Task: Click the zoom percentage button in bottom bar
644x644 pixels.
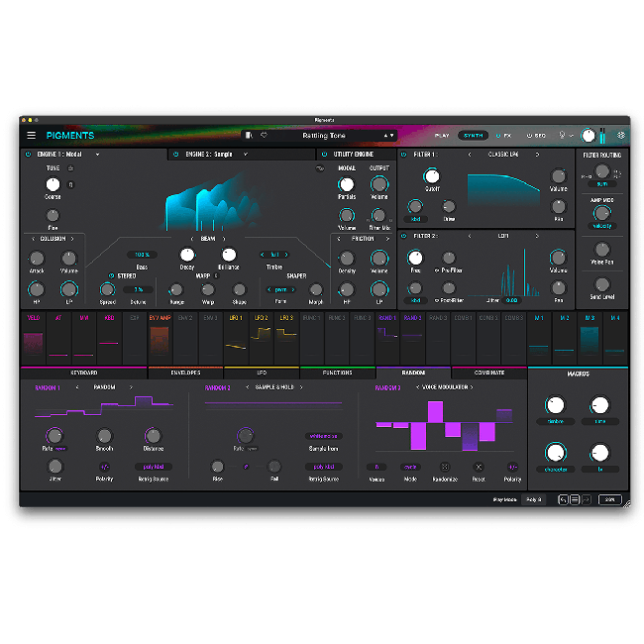Action: click(610, 499)
